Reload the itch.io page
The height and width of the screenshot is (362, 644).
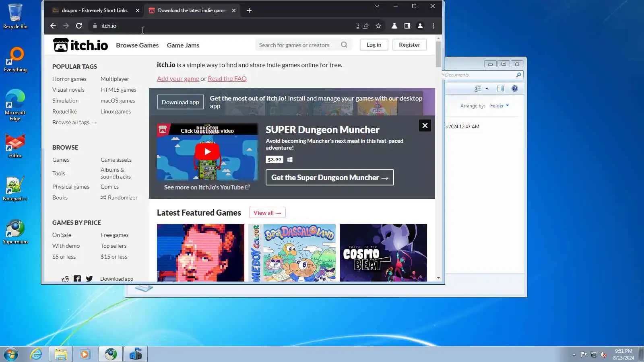(x=79, y=26)
